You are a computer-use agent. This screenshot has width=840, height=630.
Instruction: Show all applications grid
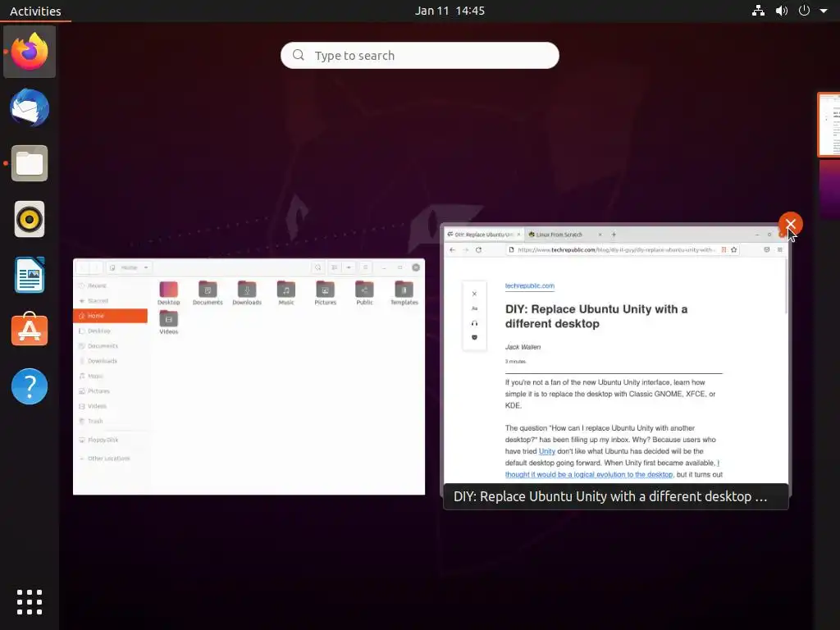(30, 602)
